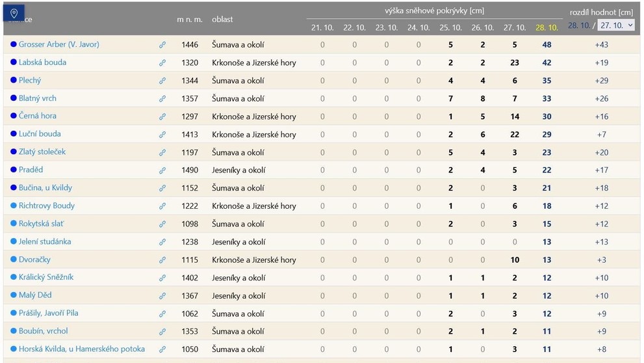Open link icon beside Praděd station
The image size is (644, 363).
tap(162, 170)
